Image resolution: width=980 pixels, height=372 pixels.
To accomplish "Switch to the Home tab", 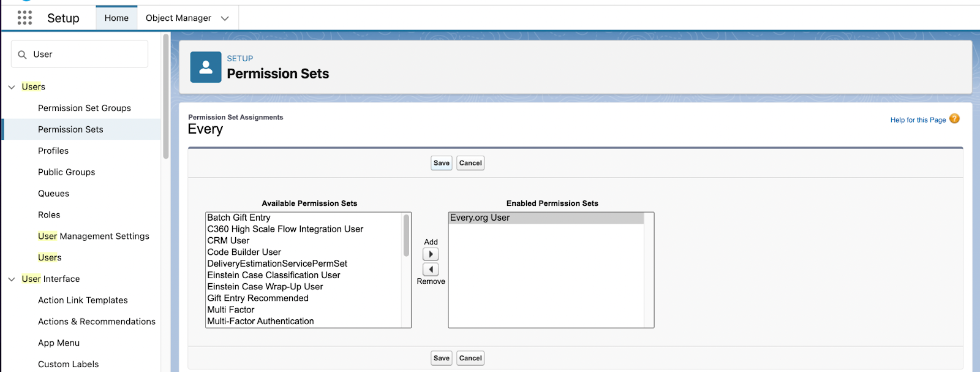I will pos(116,18).
